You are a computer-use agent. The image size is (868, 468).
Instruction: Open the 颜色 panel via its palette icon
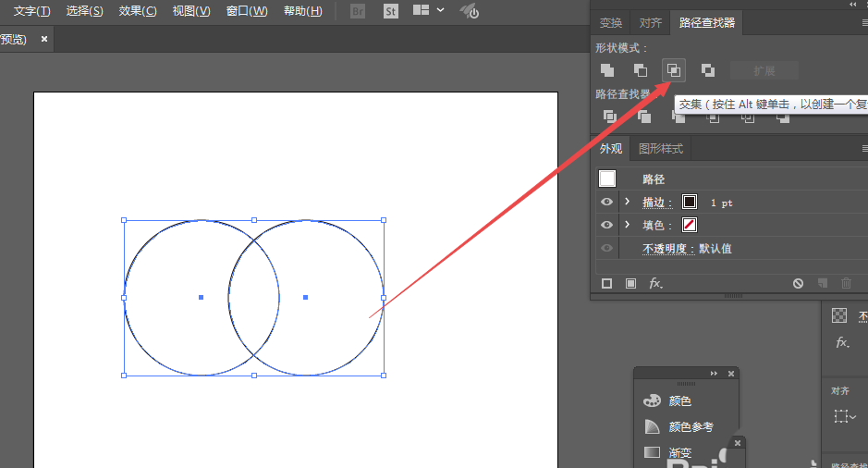click(x=652, y=400)
